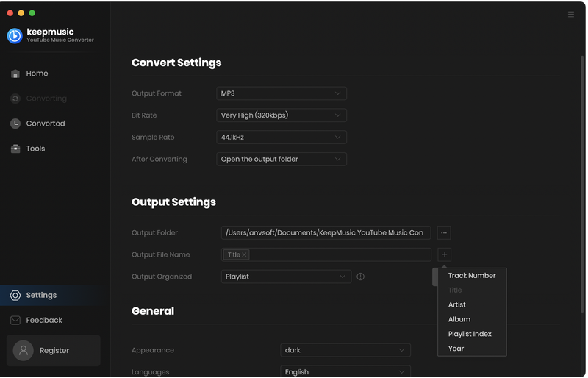The image size is (588, 378).
Task: Select Playlist Index from the tag menu
Action: [x=472, y=334]
